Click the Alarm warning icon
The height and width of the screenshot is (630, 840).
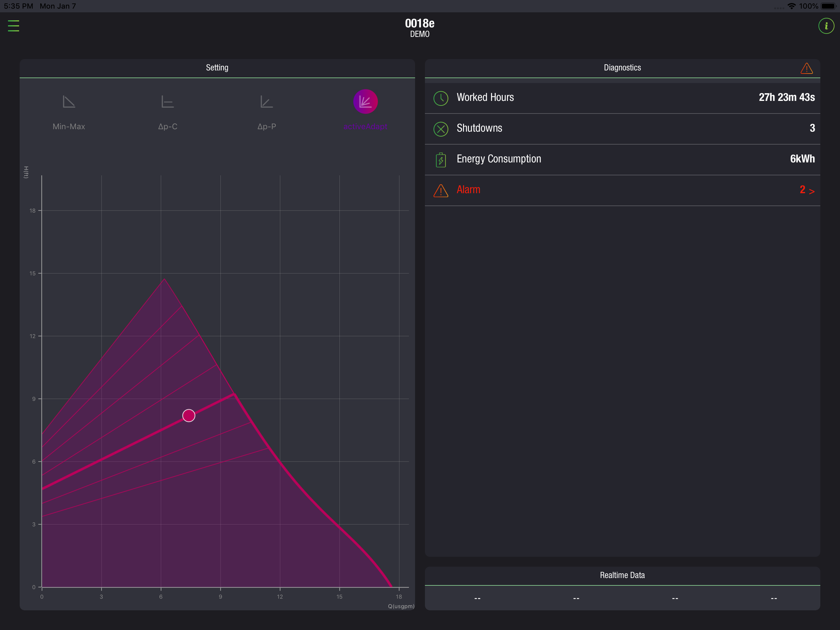pyautogui.click(x=441, y=191)
